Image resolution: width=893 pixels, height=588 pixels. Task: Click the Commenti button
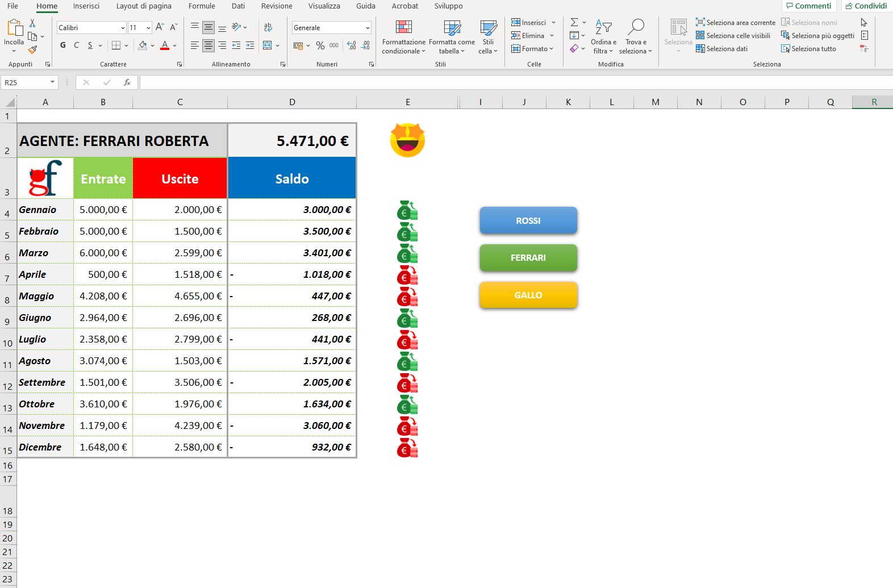pyautogui.click(x=809, y=6)
